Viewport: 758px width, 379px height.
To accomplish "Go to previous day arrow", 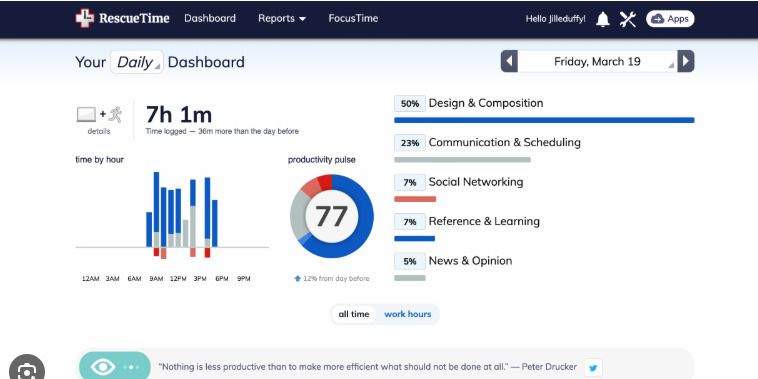I will pyautogui.click(x=509, y=61).
